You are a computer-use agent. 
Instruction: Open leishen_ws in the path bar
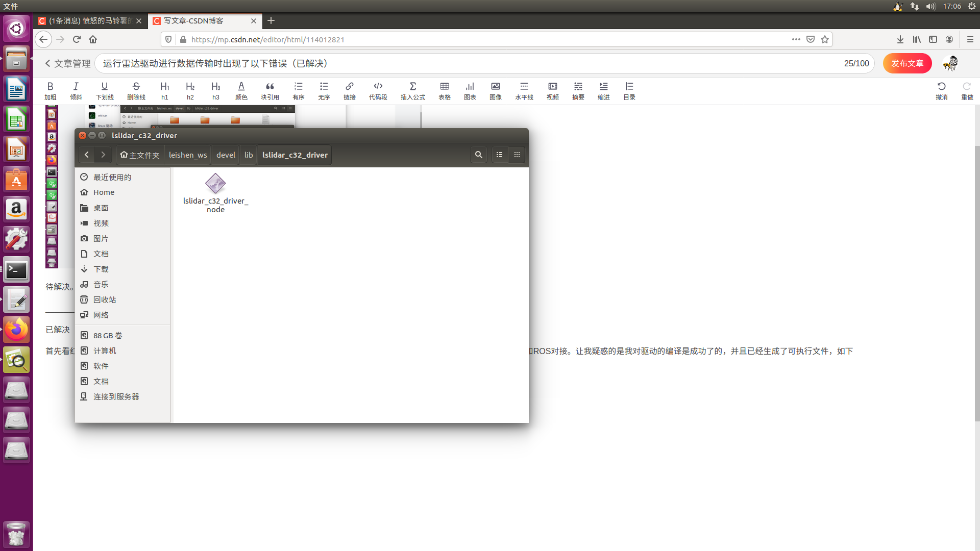click(x=188, y=155)
